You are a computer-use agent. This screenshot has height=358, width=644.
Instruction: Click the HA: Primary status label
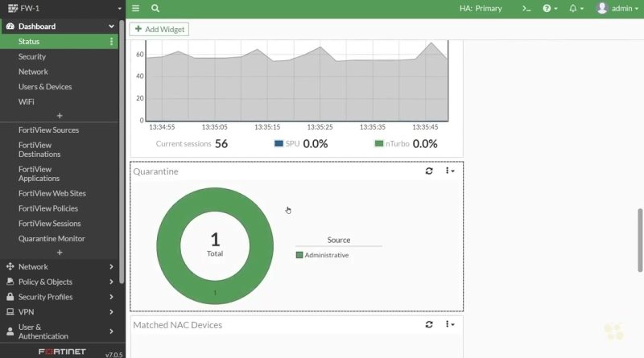point(481,8)
